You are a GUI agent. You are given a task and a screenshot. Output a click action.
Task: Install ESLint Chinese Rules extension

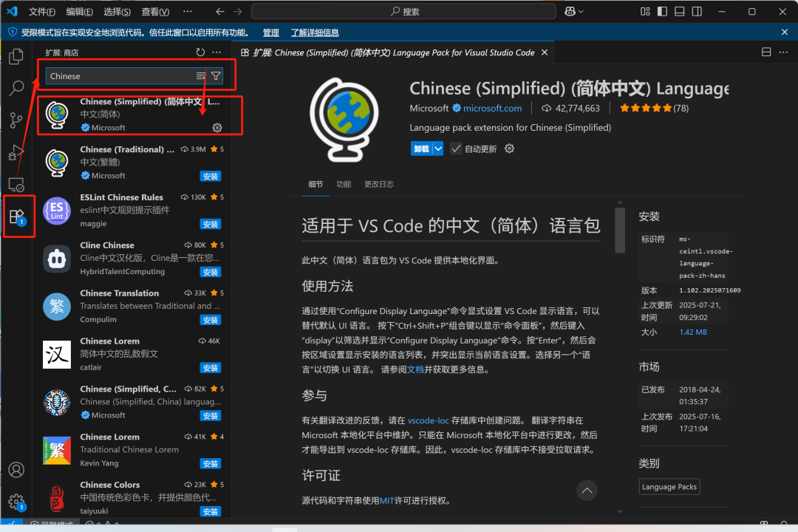point(210,224)
